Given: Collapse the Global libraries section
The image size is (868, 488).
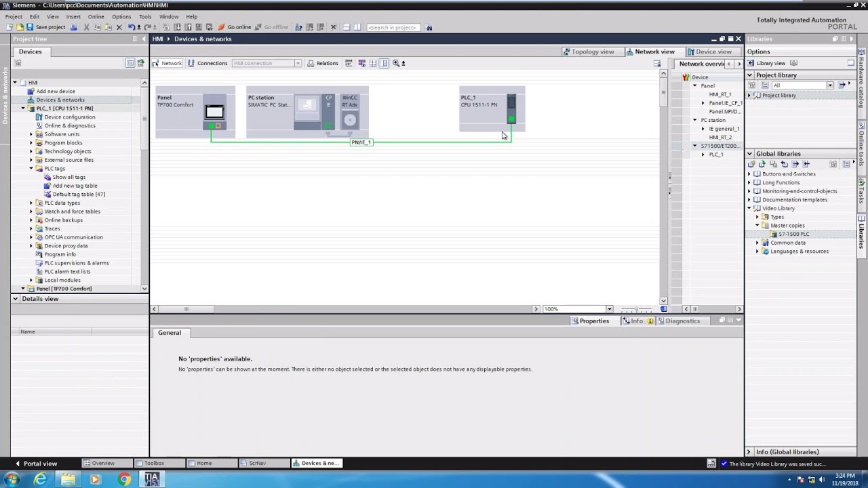Looking at the screenshot, I should [x=750, y=154].
